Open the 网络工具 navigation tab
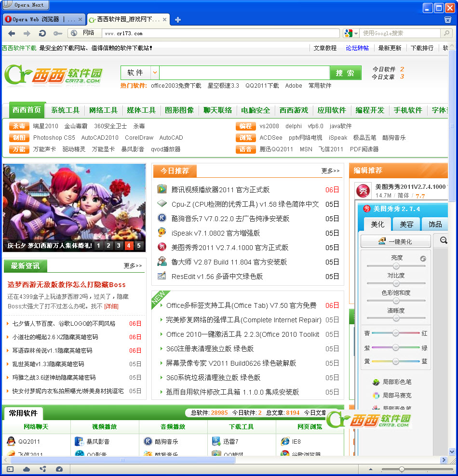The image size is (458, 476). click(x=103, y=110)
